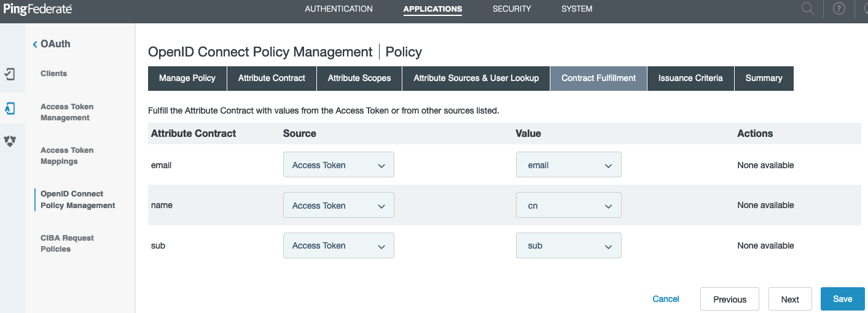Open help via the question mark icon
This screenshot has height=313, width=868.
(x=839, y=9)
